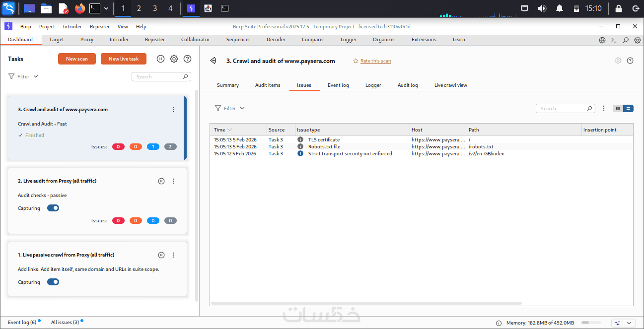Screen dimensions: 644x329
Task: Open the terminal launcher in the panel
Action: tap(95, 8)
